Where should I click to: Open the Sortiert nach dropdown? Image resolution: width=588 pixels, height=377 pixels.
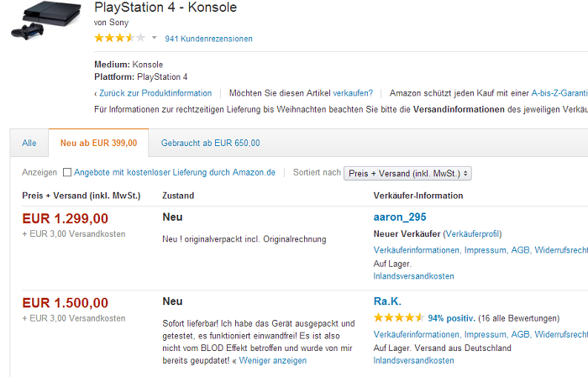[407, 174]
